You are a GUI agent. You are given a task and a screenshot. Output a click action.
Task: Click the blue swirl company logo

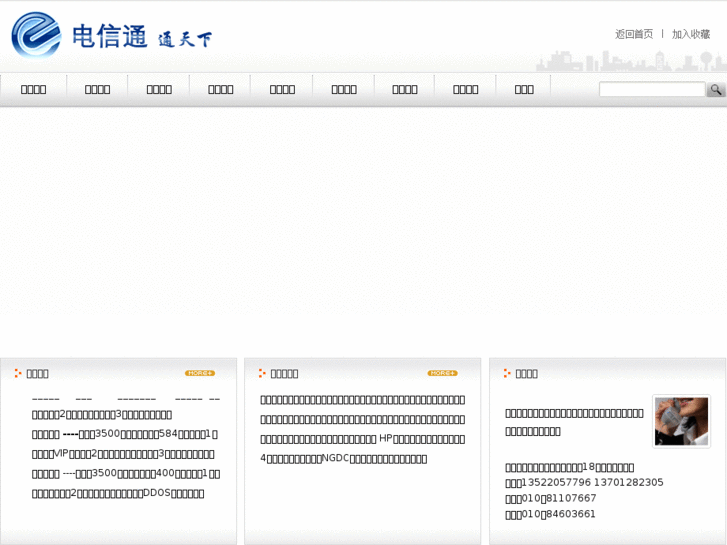36,35
